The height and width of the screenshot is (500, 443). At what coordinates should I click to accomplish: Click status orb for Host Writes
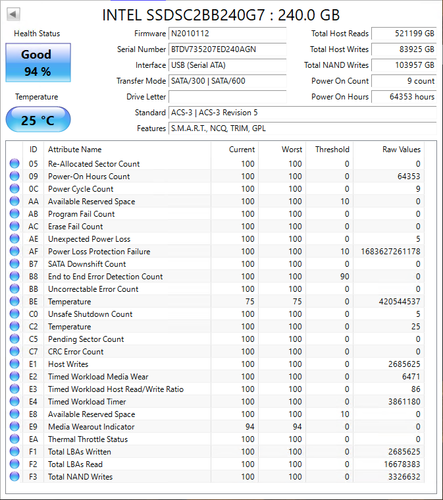(x=14, y=364)
